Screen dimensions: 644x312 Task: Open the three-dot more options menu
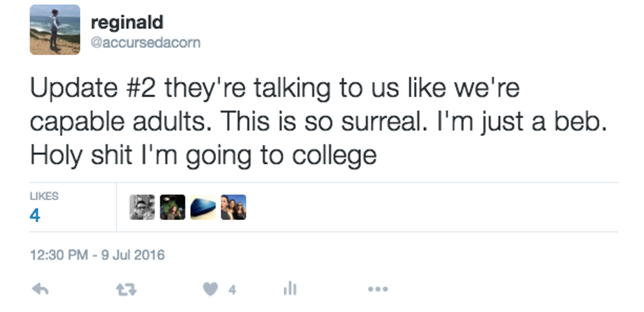pos(378,289)
